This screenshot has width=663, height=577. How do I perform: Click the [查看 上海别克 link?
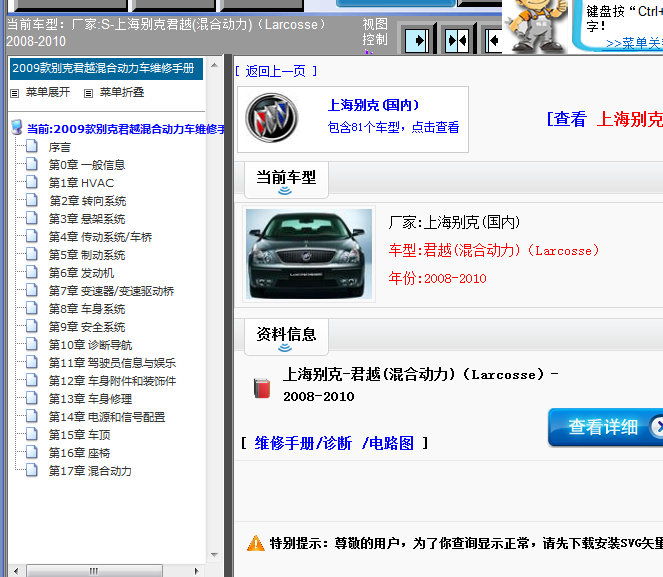tap(605, 119)
